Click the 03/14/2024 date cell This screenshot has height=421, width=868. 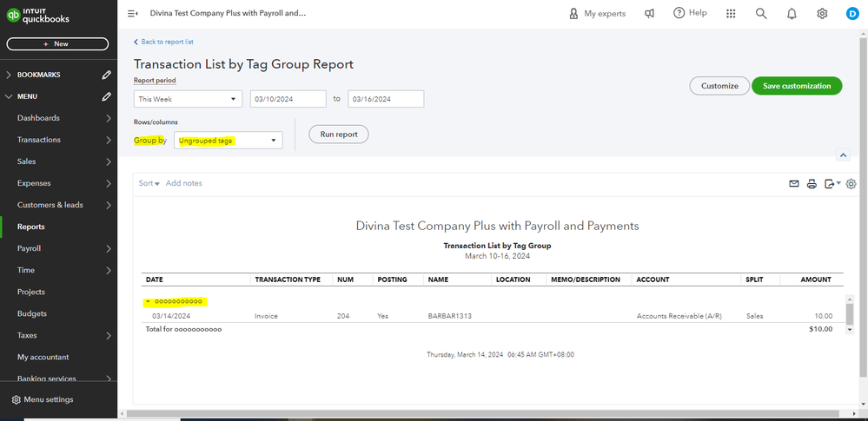[x=170, y=317]
